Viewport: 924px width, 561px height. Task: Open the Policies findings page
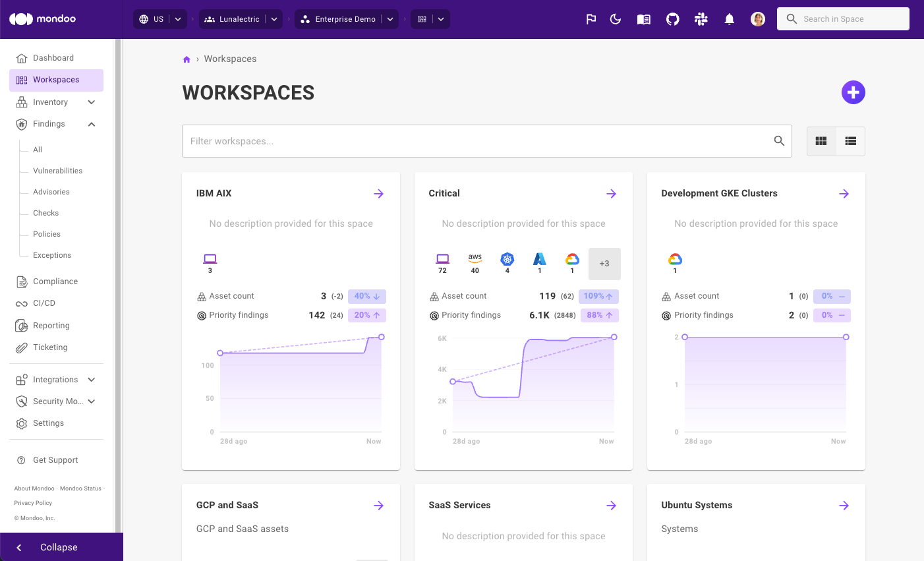click(46, 234)
